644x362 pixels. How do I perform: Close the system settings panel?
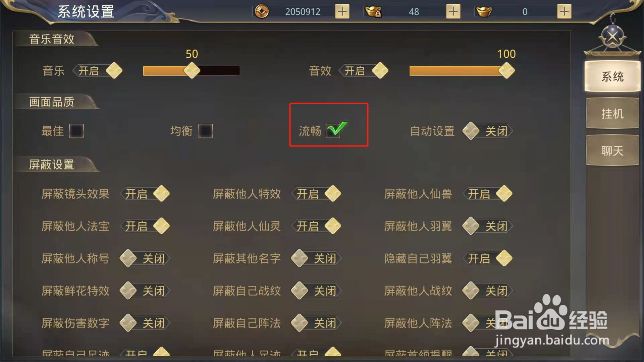point(612,37)
